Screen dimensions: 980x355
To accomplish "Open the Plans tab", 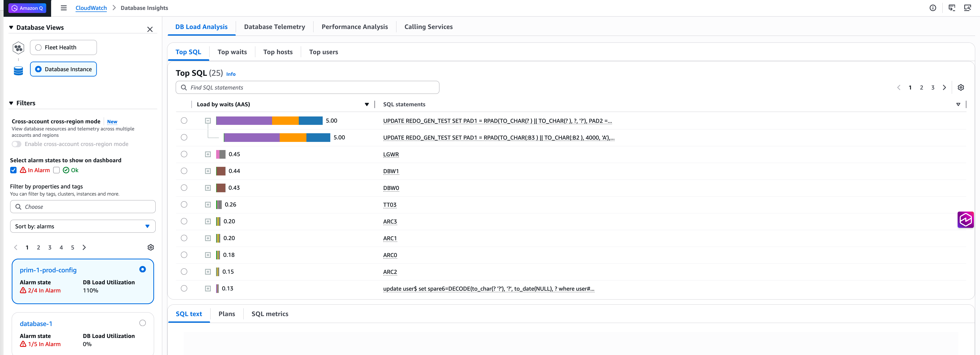I will coord(227,314).
